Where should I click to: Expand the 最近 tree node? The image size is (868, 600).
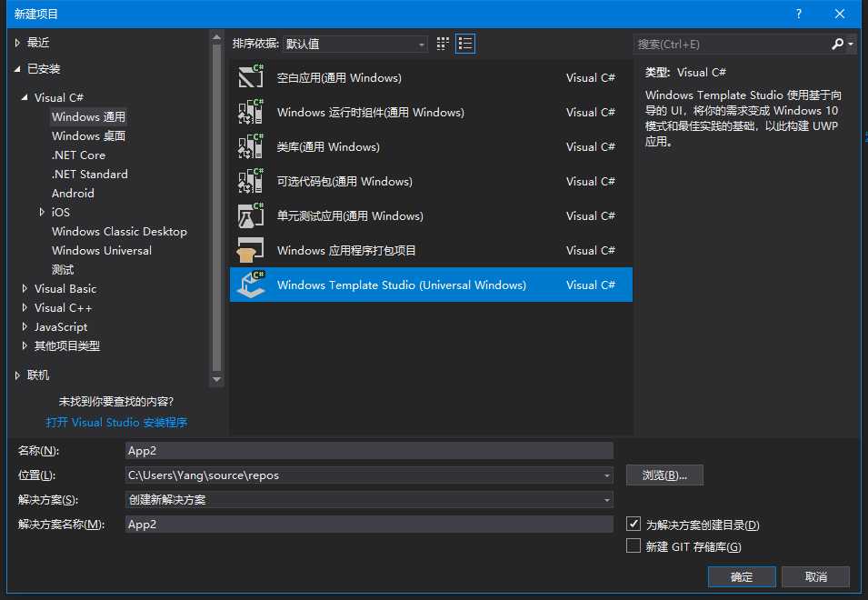17,43
